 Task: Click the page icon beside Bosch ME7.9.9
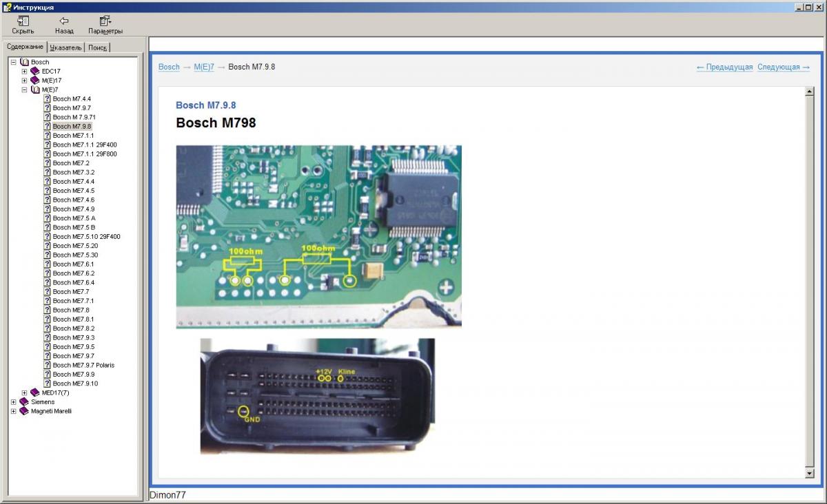47,375
